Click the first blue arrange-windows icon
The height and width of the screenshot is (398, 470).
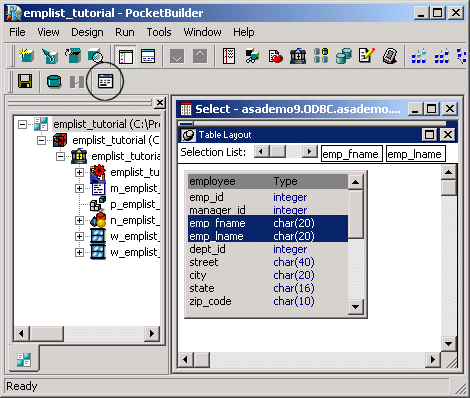(419, 56)
